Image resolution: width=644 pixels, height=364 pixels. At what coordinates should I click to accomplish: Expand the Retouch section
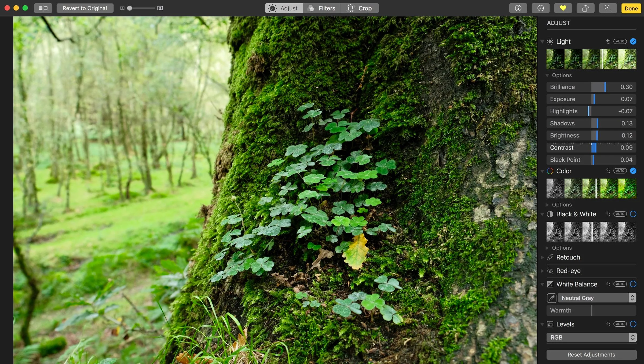pos(542,257)
